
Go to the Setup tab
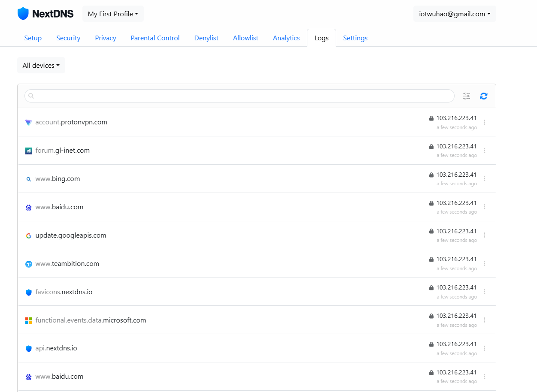tap(33, 38)
